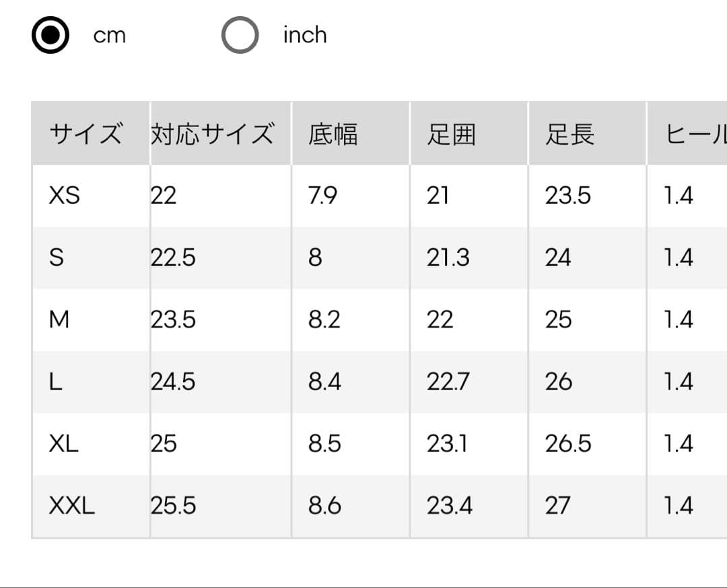Select the XS size row label
Image resolution: width=727 pixels, height=588 pixels.
(x=65, y=195)
